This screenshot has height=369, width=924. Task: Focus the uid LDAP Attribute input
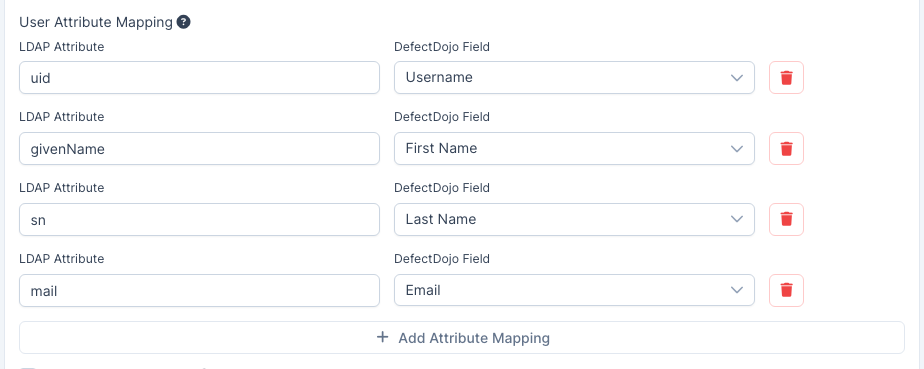pos(199,77)
